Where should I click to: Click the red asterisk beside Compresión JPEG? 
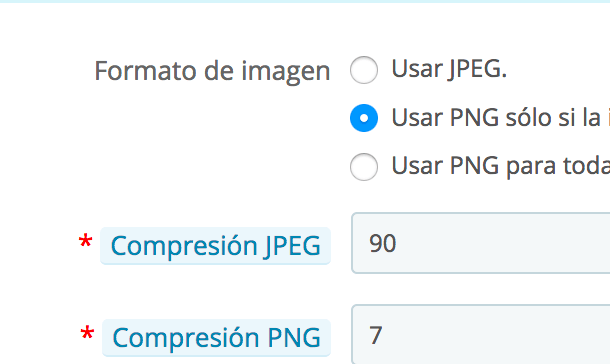(x=85, y=241)
